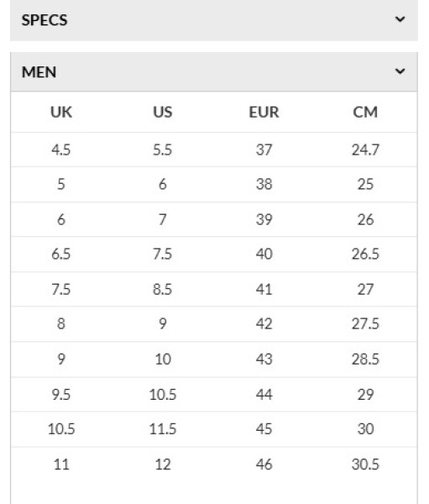Click the 30.5 CM cell
429x504 pixels.
click(365, 465)
